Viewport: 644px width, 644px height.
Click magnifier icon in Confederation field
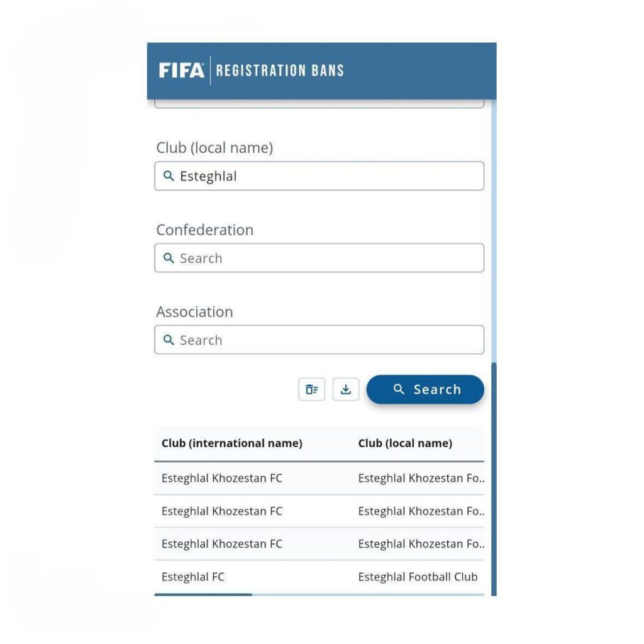pos(168,258)
